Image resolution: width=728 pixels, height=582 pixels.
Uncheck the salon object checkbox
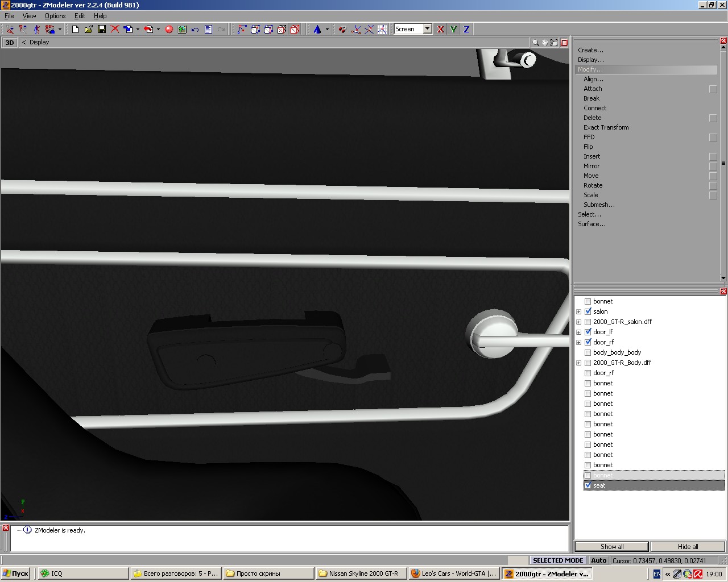pos(588,311)
